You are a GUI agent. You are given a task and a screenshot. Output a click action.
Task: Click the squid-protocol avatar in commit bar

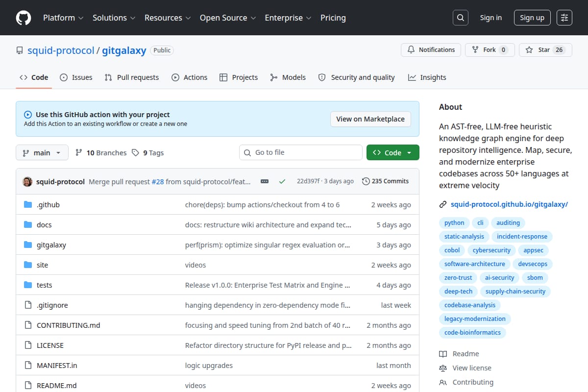[x=27, y=181]
